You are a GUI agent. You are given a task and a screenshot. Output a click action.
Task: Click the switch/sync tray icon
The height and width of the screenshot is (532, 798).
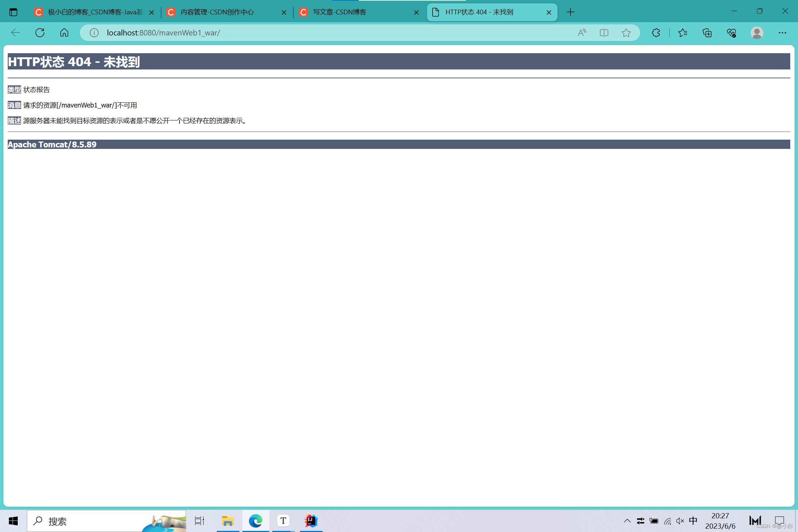tap(641, 521)
